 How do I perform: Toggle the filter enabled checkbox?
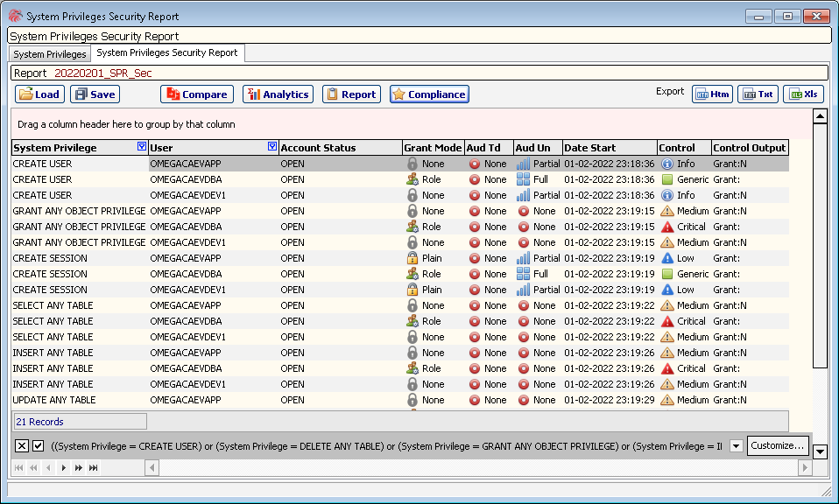point(38,445)
